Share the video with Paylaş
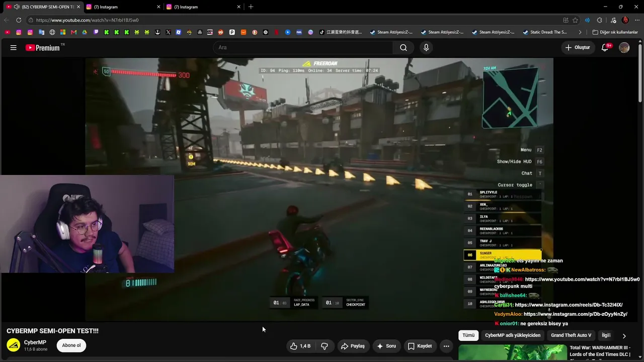Image resolution: width=644 pixels, height=362 pixels. pos(353,346)
